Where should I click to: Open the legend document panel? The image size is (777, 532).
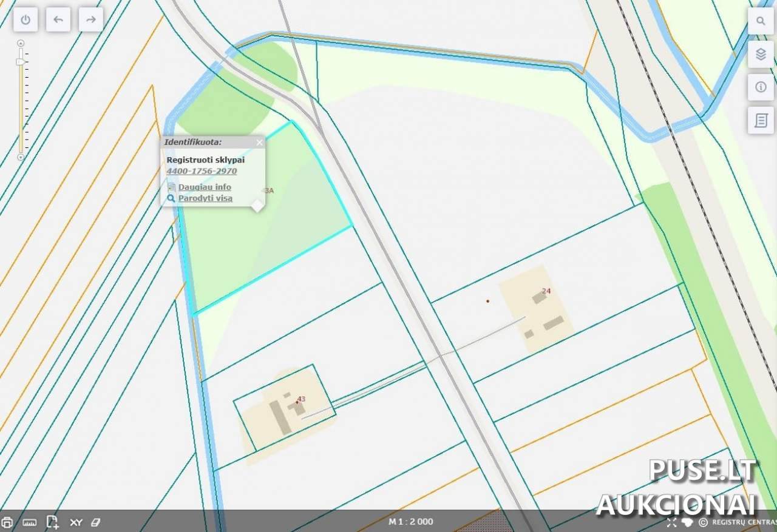coord(761,120)
